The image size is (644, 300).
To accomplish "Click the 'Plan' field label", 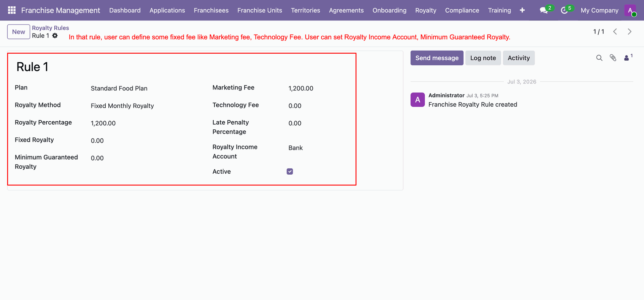I will pyautogui.click(x=21, y=87).
